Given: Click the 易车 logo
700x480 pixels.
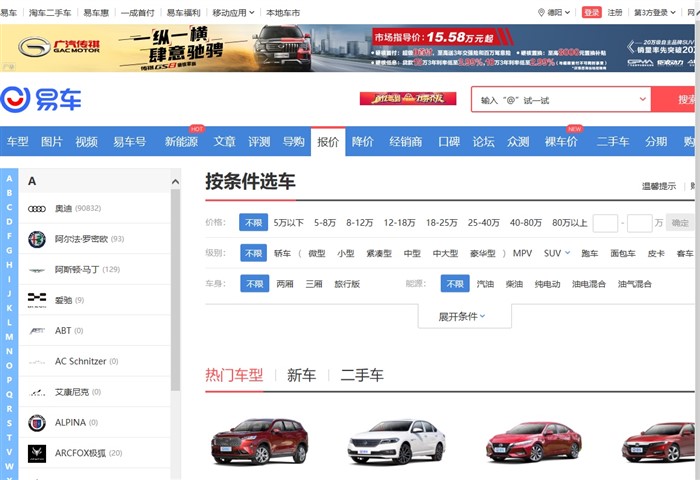Looking at the screenshot, I should 41,99.
